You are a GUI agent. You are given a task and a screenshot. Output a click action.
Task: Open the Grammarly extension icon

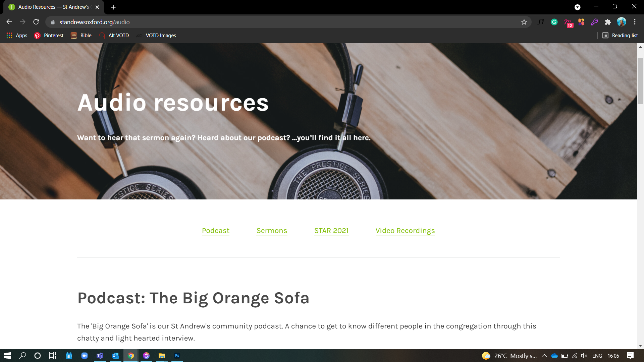click(554, 22)
